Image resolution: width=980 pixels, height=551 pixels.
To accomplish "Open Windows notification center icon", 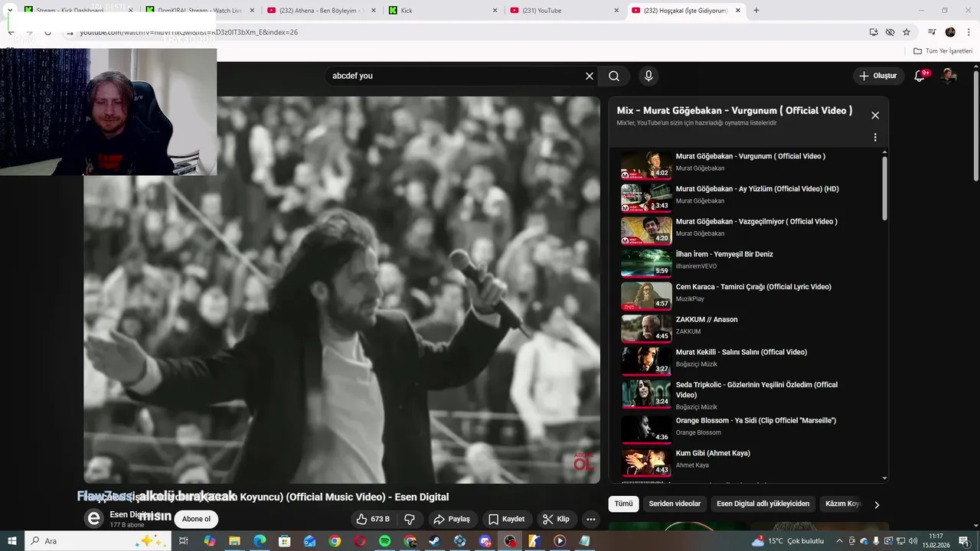I will tap(964, 541).
